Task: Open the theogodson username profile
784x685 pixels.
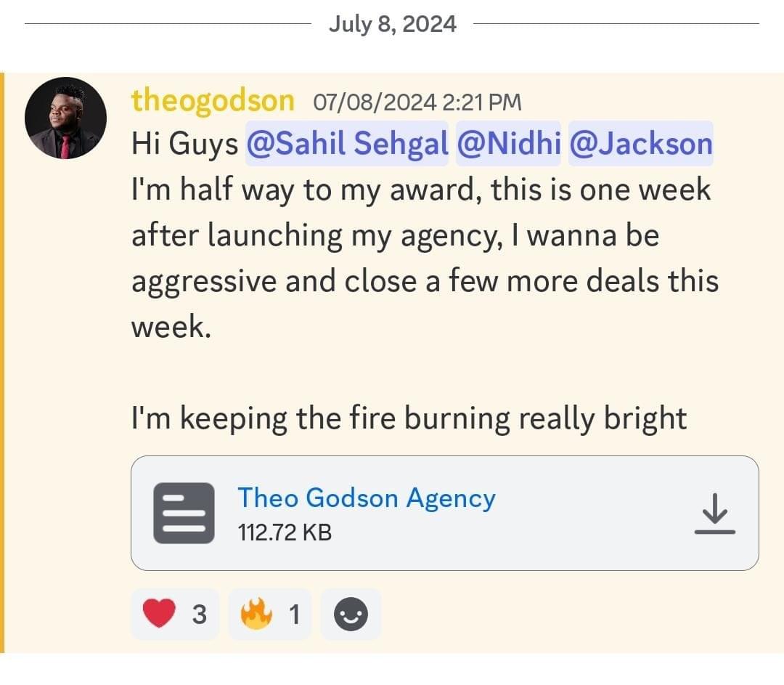Action: coord(213,101)
